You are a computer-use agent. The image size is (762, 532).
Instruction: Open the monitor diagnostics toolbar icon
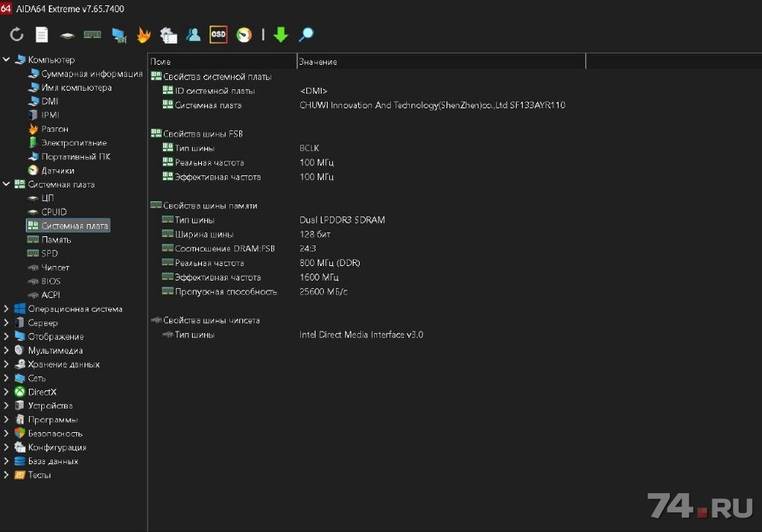coord(119,35)
